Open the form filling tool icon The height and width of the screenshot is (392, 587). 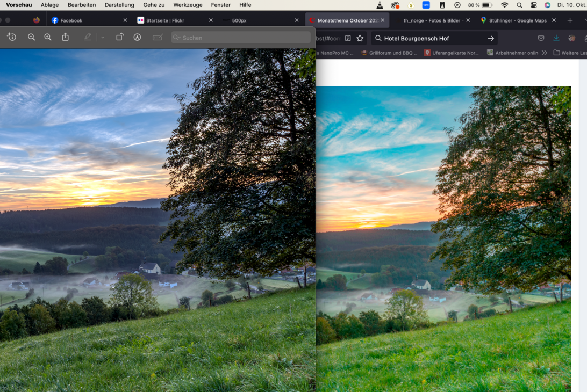[158, 38]
